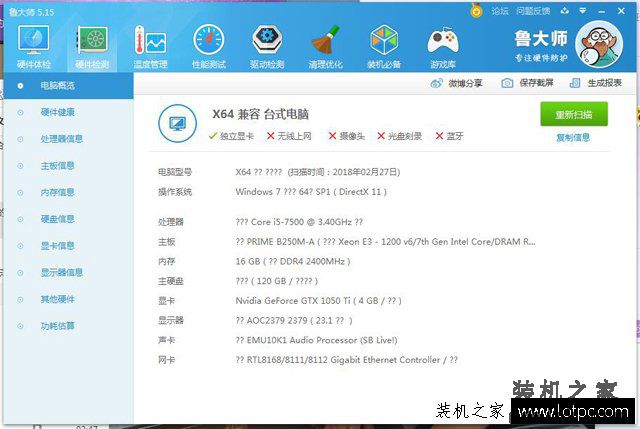
Task: Click the 电脑型号 scan date value
Action: pyautogui.click(x=318, y=172)
